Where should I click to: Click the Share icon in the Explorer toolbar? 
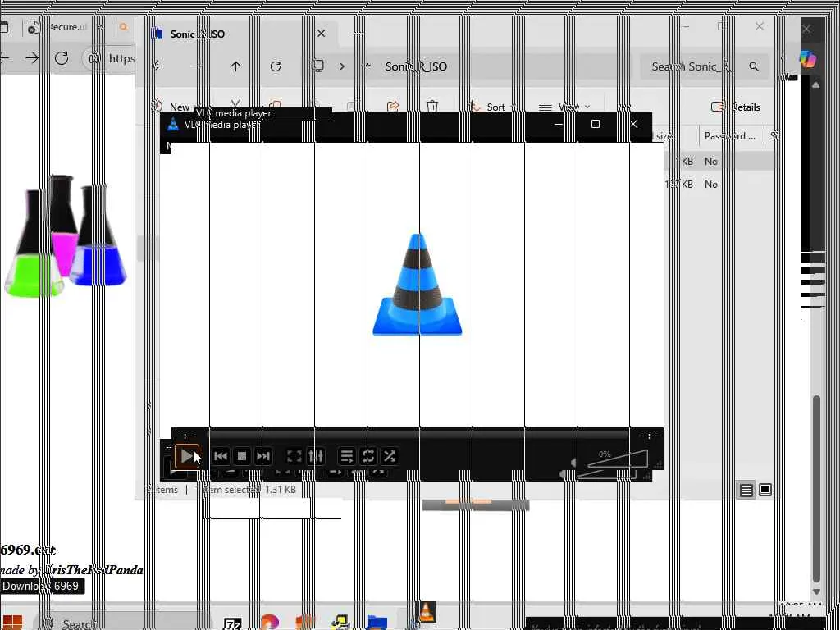[393, 107]
